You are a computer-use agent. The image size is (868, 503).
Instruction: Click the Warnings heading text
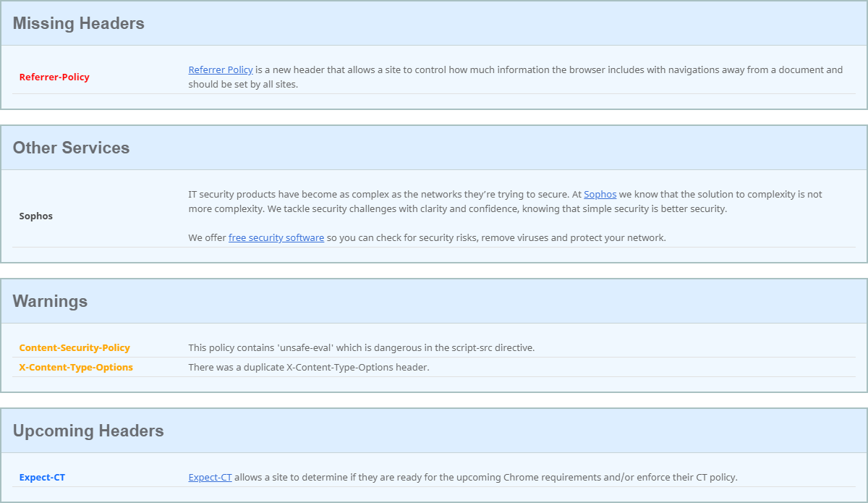click(48, 301)
